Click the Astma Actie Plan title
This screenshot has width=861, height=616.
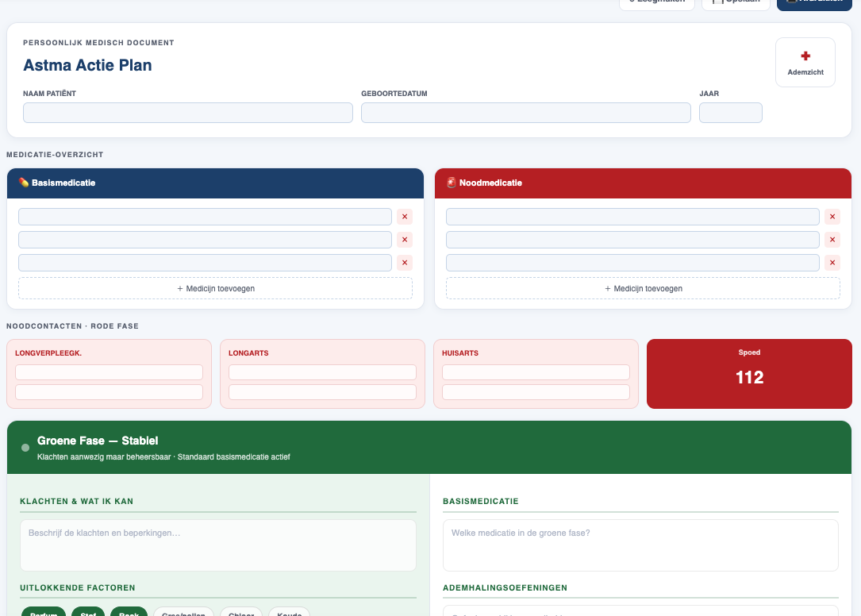click(87, 65)
